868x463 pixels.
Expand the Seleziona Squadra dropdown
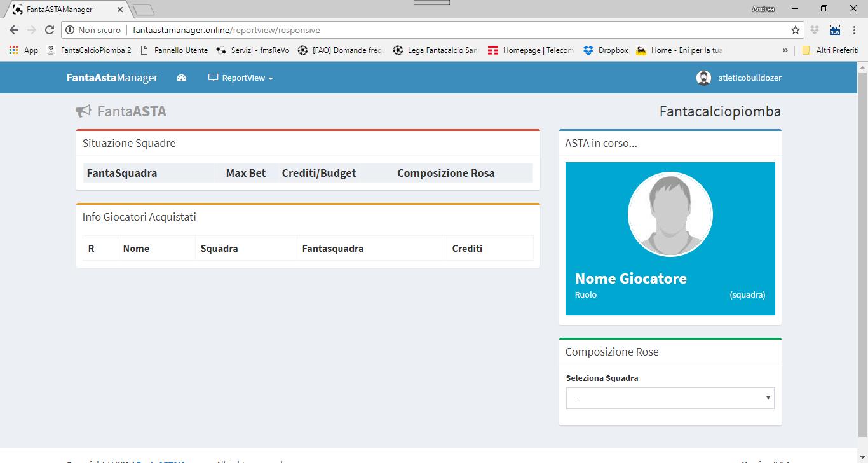670,398
